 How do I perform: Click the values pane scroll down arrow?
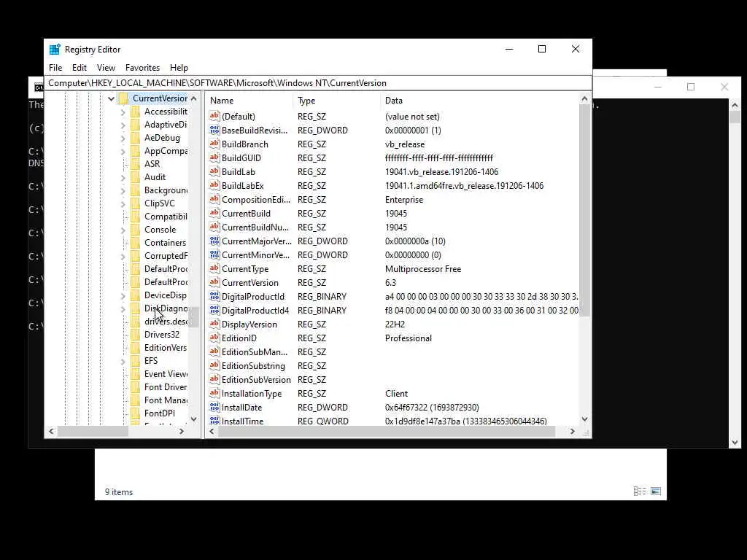click(584, 419)
